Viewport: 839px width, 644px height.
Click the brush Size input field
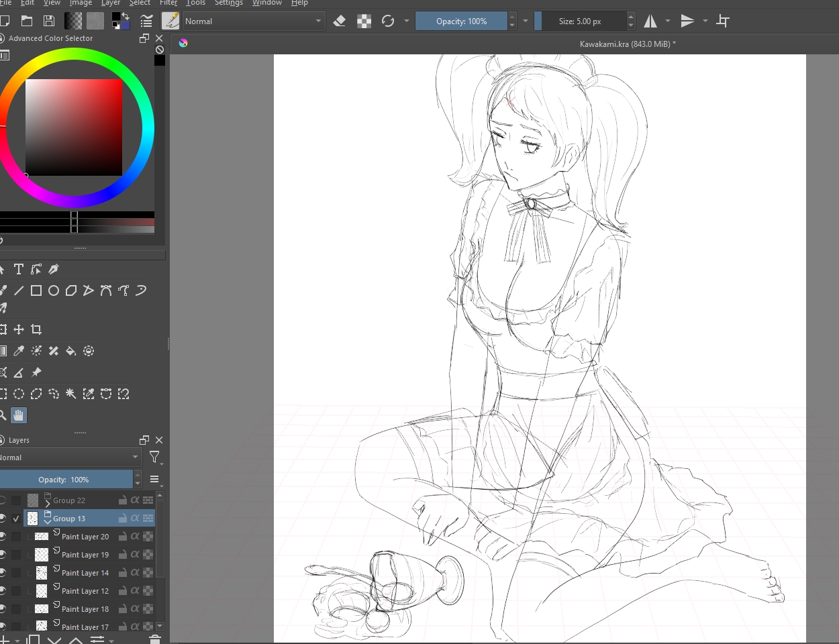pos(581,21)
